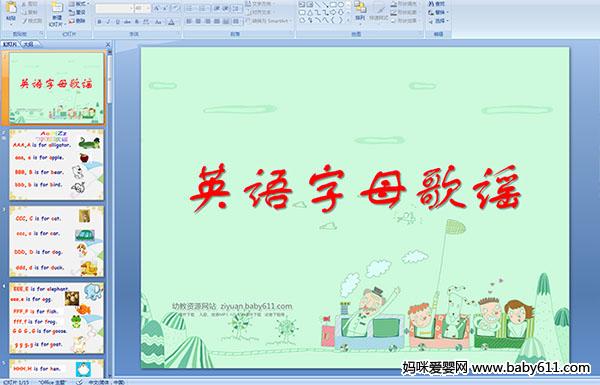Open character spacing (AV) options
This screenshot has width=600, height=385.
pos(146,22)
